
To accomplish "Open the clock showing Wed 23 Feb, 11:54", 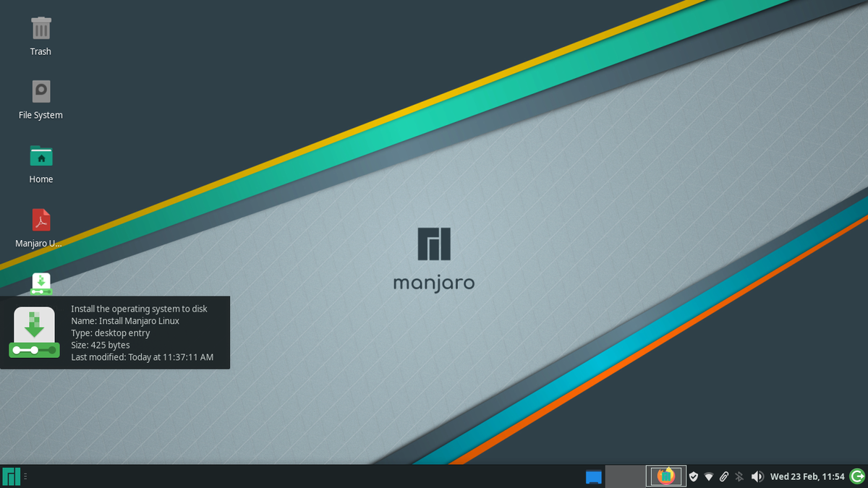I will point(807,476).
